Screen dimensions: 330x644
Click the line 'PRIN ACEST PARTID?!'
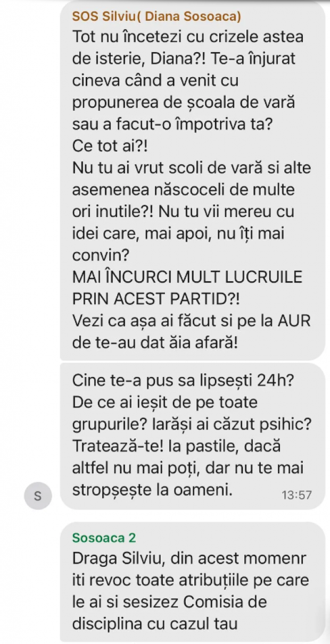[x=156, y=299]
